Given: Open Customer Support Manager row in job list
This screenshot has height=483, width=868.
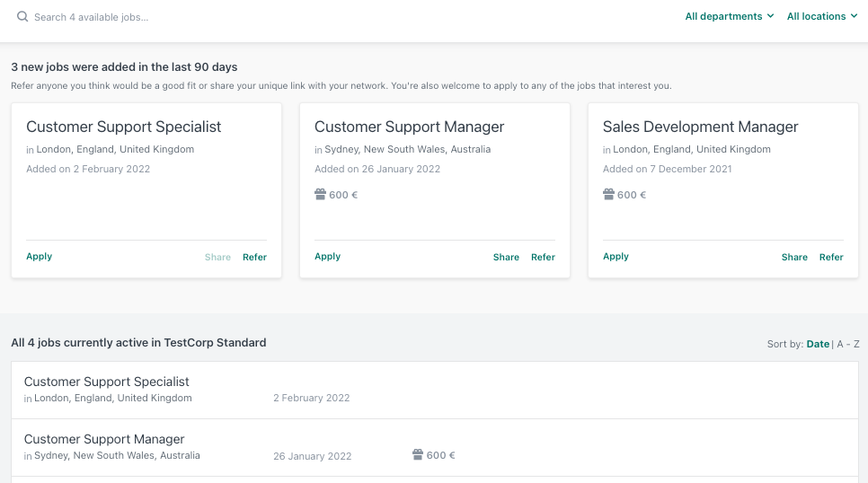Looking at the screenshot, I should point(104,439).
